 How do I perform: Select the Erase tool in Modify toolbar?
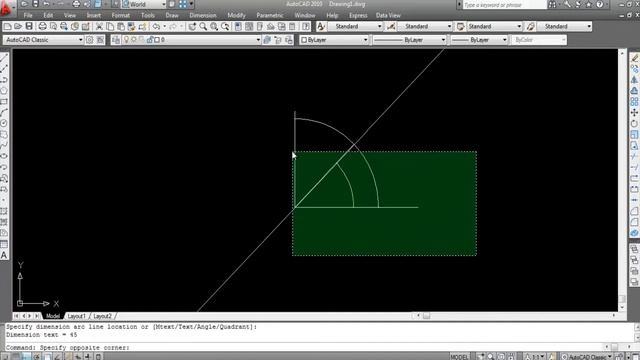[x=634, y=58]
